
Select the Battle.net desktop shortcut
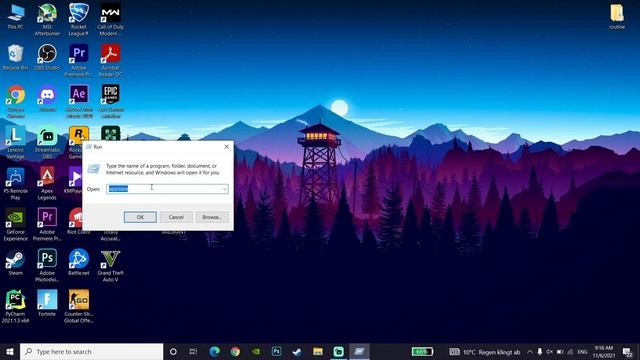78,262
